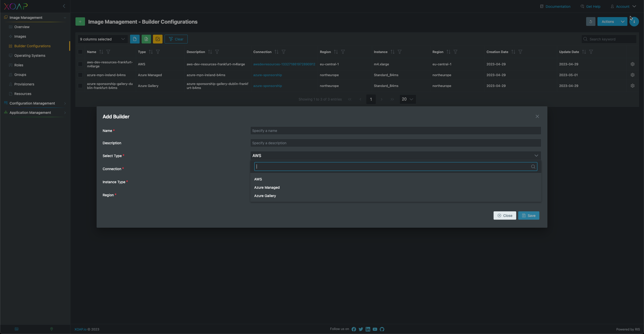The image size is (644, 334).
Task: Expand the Configuration Management section
Action: click(x=35, y=103)
